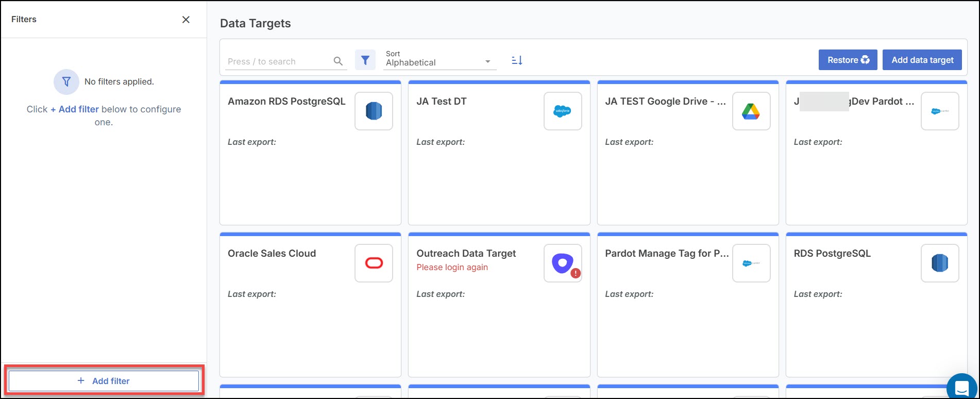Click the search magnifier icon
This screenshot has height=399, width=980.
338,61
